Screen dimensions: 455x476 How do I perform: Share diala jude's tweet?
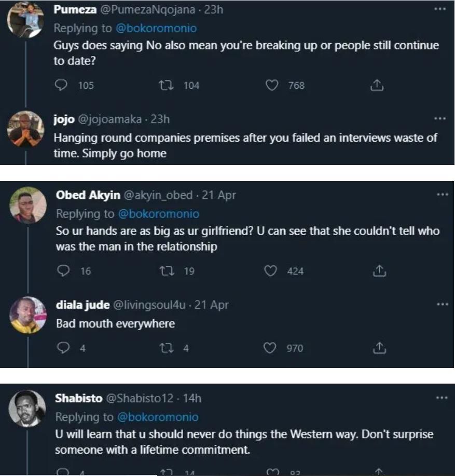[x=379, y=348]
